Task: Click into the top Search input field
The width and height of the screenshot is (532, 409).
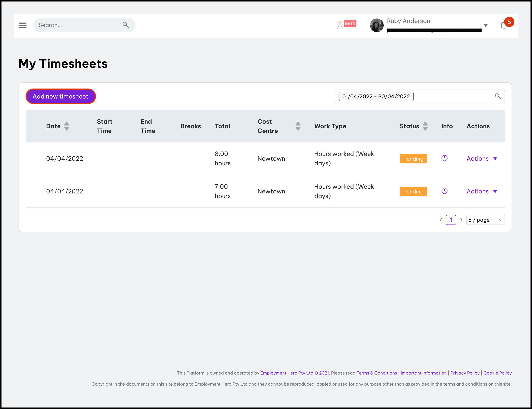Action: tap(78, 25)
